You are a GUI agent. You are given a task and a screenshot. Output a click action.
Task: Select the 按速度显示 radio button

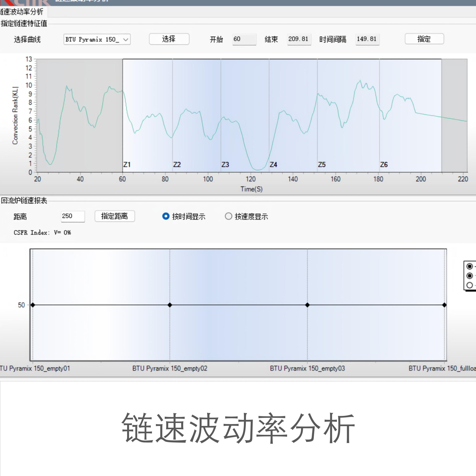click(228, 216)
